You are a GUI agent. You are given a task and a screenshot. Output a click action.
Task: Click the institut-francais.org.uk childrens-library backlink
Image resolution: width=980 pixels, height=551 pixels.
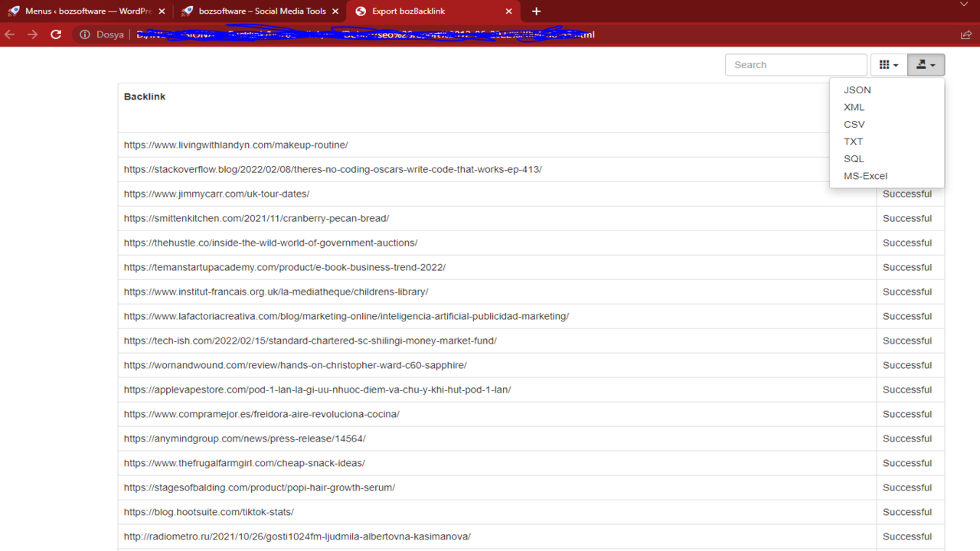tap(276, 292)
